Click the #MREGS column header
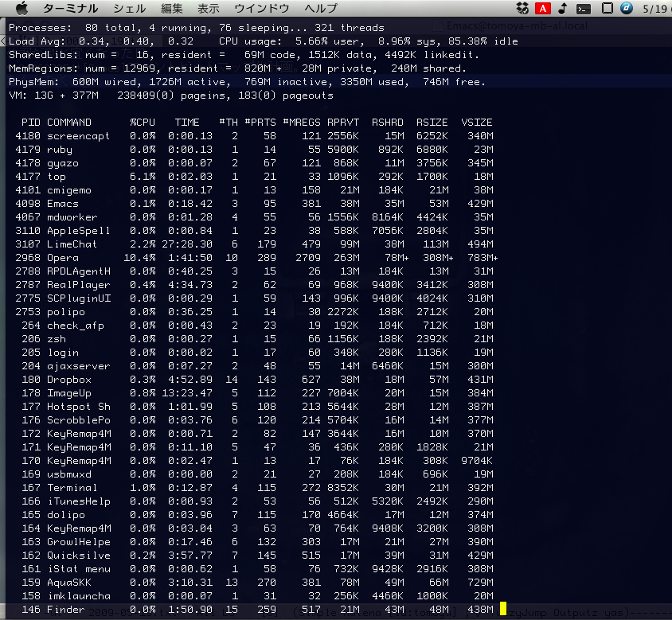The width and height of the screenshot is (672, 620). pyautogui.click(x=302, y=122)
